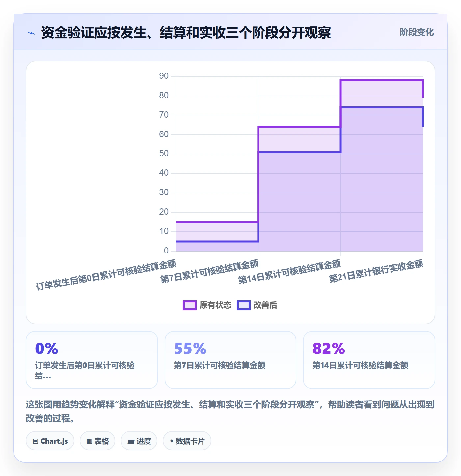Click the 第21日累计银行实收金额 axis label
Viewport: 461px width, 476px height.
[376, 271]
